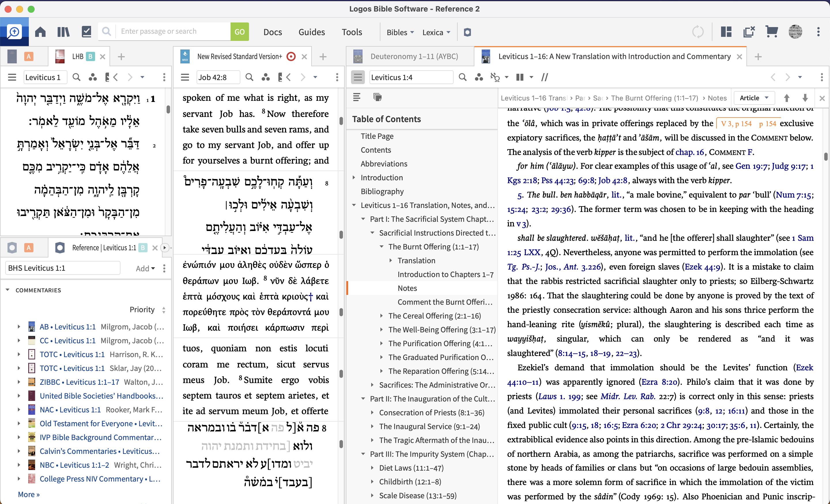Viewport: 830px width, 504px height.
Task: Open the Bibles dropdown
Action: pyautogui.click(x=400, y=32)
